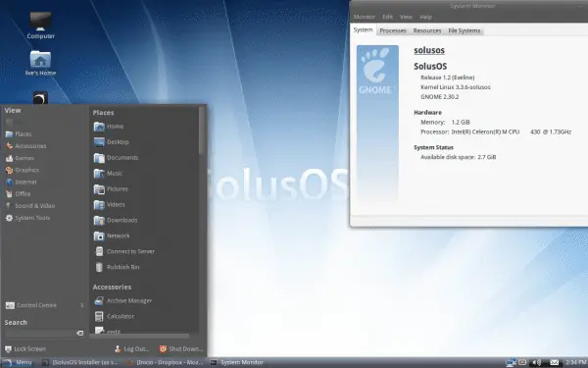Open the Music folder
588x368 pixels.
[108, 174]
